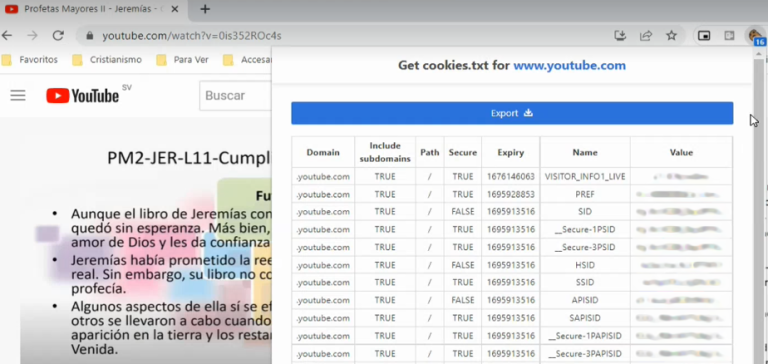Viewport: 768px width, 364px height.
Task: Bookmark this page with the star icon
Action: pyautogui.click(x=672, y=36)
